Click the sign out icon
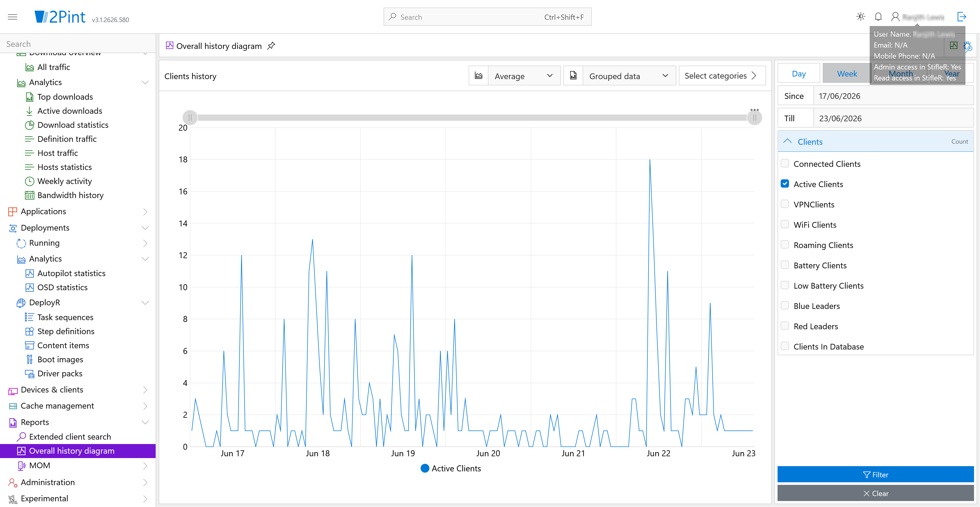 coord(961,17)
